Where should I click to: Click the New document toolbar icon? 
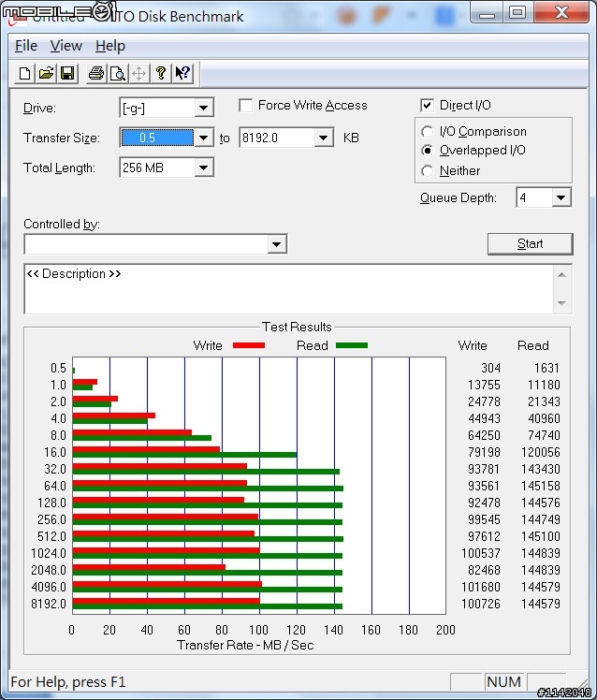pos(25,73)
